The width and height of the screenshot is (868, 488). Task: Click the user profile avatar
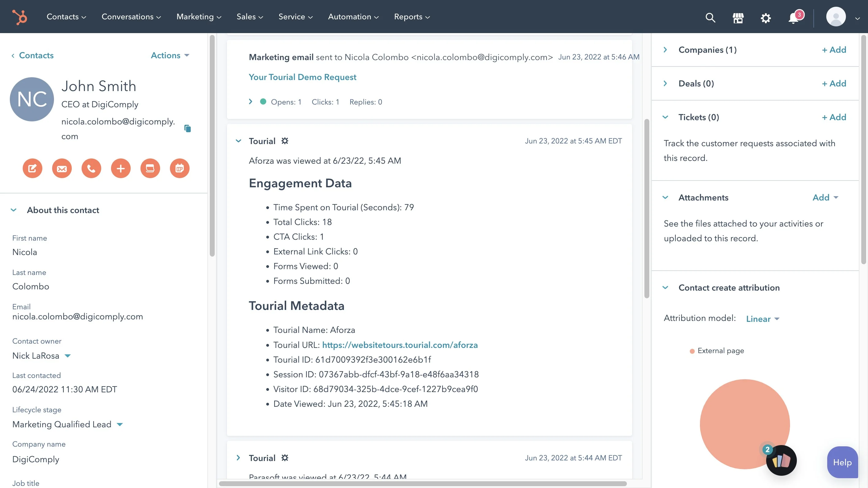836,17
